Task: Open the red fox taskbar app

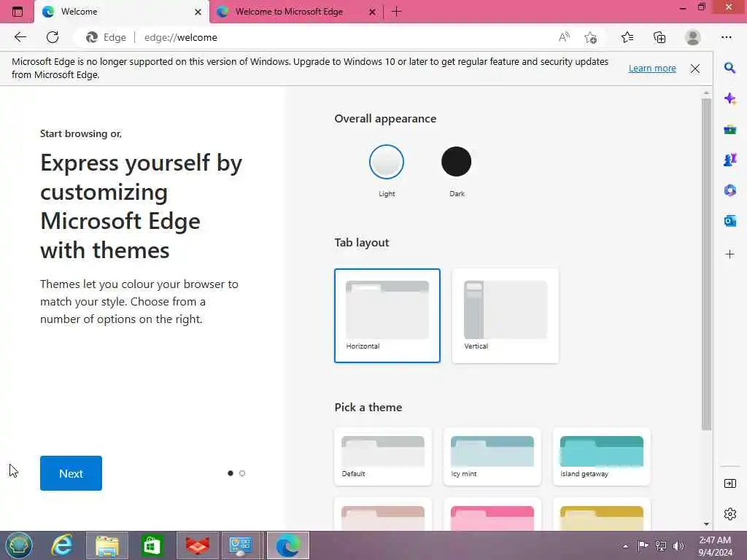Action: click(x=197, y=545)
